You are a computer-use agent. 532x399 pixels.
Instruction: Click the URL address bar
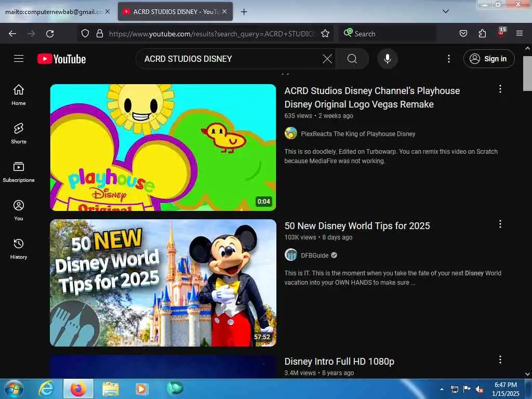[212, 34]
